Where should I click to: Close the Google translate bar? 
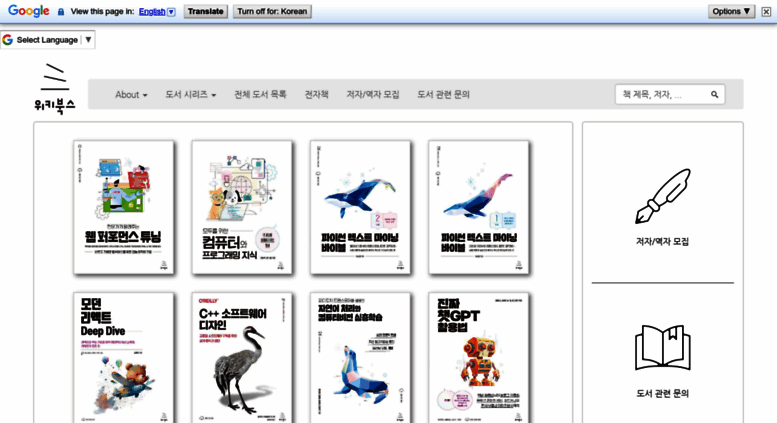click(766, 11)
